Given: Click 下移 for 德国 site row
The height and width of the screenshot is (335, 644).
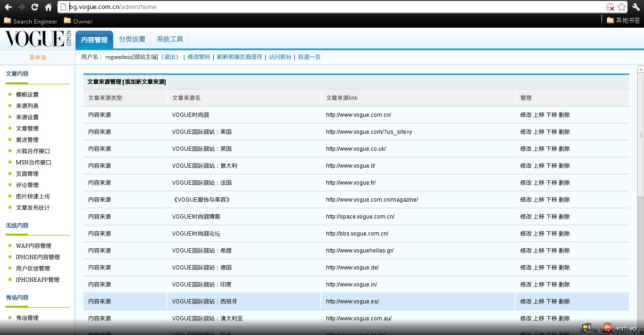Looking at the screenshot, I should coord(552,268).
